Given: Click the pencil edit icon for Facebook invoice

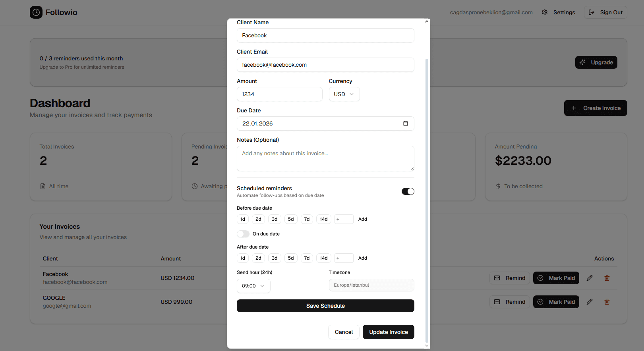Looking at the screenshot, I should pyautogui.click(x=590, y=278).
